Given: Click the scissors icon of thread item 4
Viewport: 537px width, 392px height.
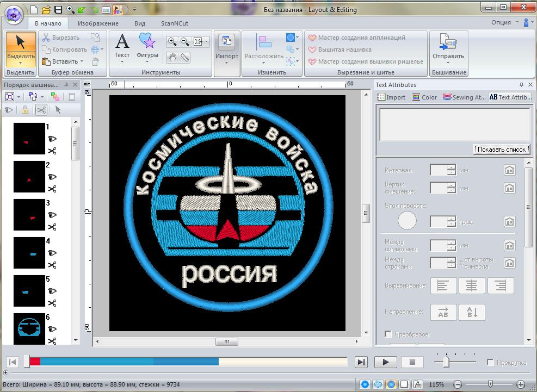Looking at the screenshot, I should pos(52,265).
